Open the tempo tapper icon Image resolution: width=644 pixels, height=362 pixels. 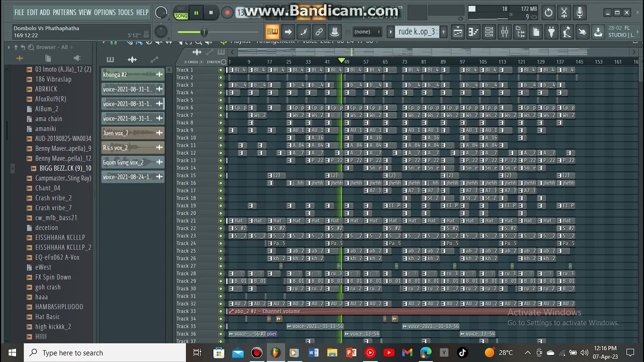coord(567,32)
